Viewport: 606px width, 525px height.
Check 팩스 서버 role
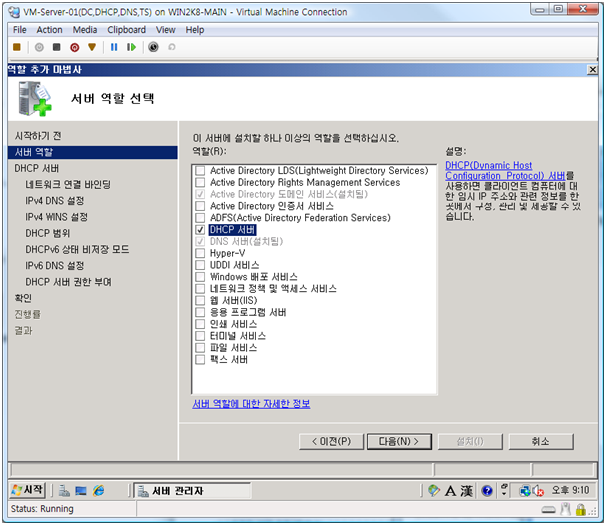click(200, 360)
